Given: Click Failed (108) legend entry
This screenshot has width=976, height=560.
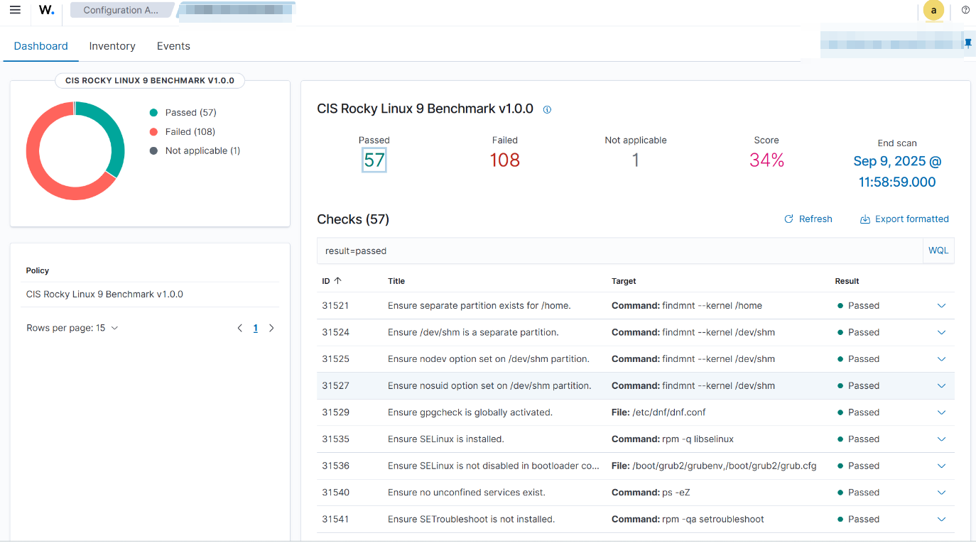Looking at the screenshot, I should pos(183,131).
